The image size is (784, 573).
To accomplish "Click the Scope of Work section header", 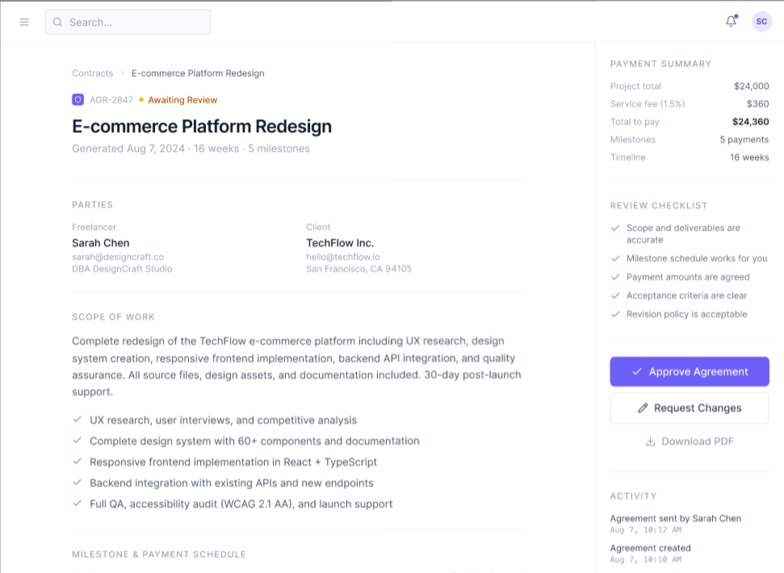I will [114, 317].
